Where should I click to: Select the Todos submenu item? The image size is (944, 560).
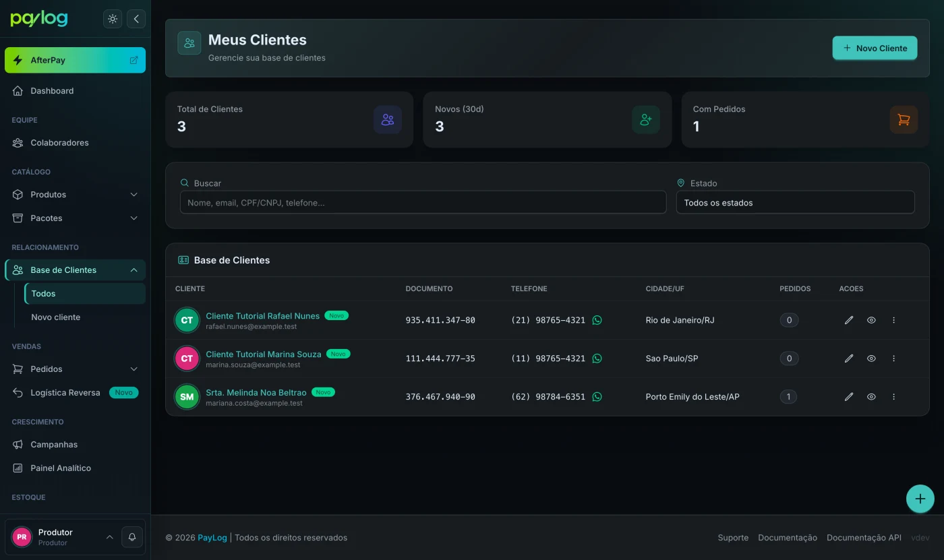[x=85, y=294]
